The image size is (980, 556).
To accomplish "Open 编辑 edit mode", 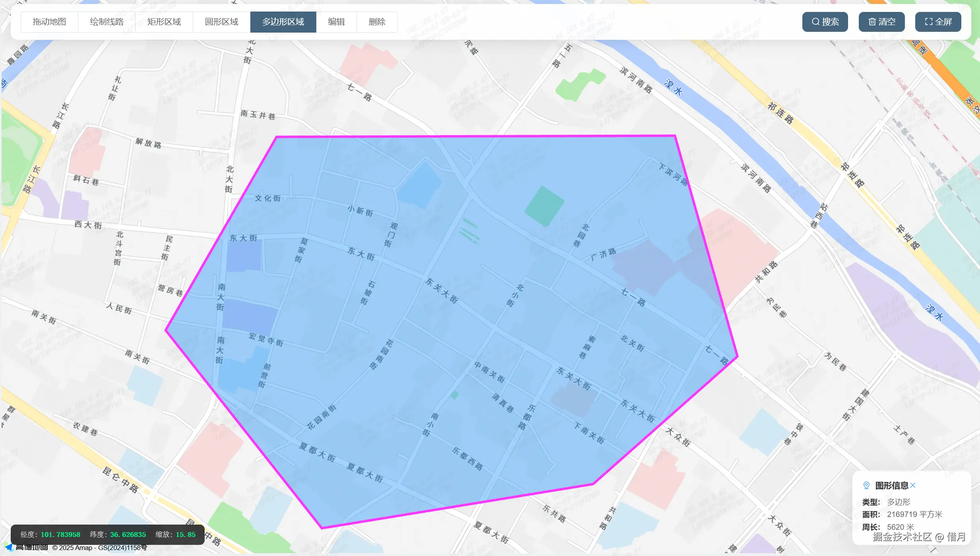I will [336, 22].
